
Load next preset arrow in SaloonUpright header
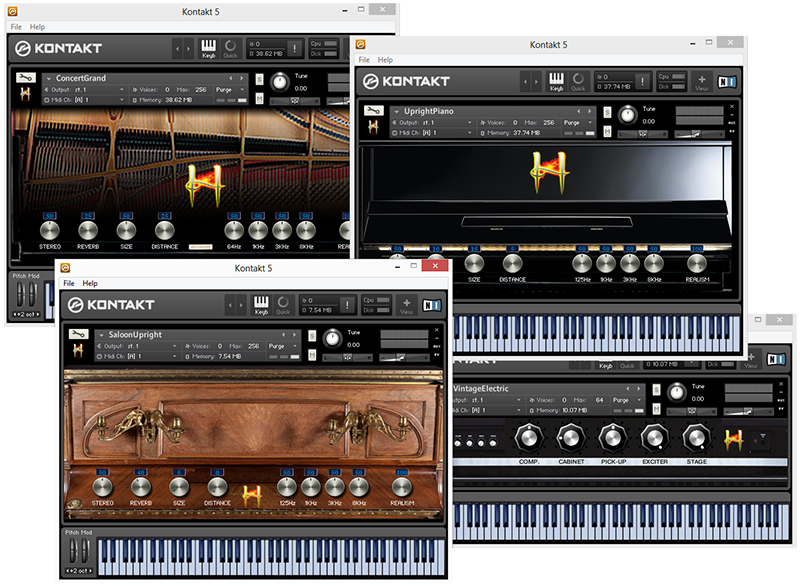241,305
